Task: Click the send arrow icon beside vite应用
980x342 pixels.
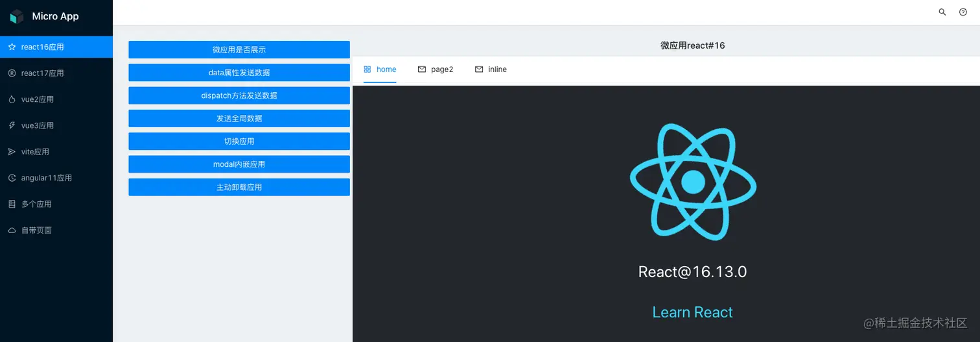Action: pos(12,152)
